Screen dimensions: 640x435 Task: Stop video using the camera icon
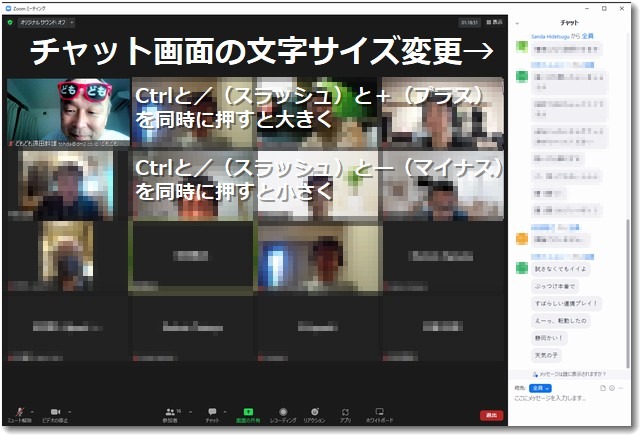tap(55, 415)
